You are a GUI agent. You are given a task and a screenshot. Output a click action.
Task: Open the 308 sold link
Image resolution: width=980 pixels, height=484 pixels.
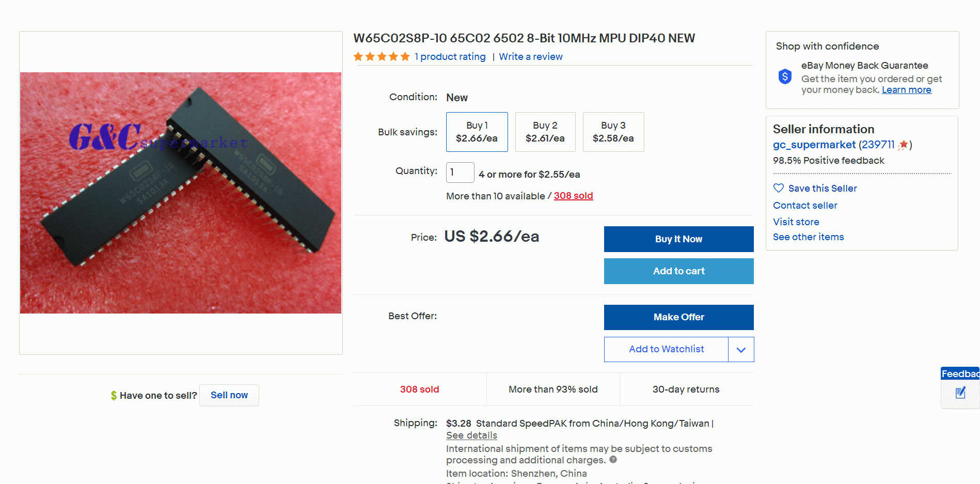(573, 196)
